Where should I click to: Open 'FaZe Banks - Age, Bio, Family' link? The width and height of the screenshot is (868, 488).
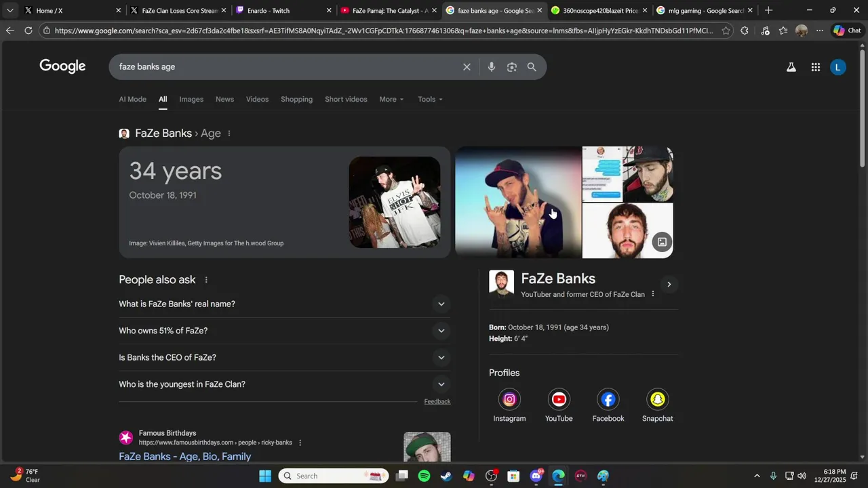click(185, 457)
